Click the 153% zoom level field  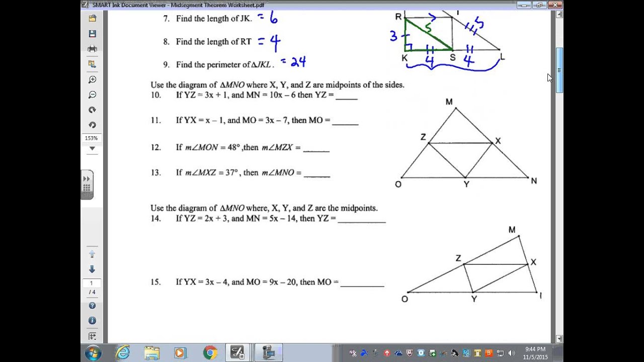91,138
